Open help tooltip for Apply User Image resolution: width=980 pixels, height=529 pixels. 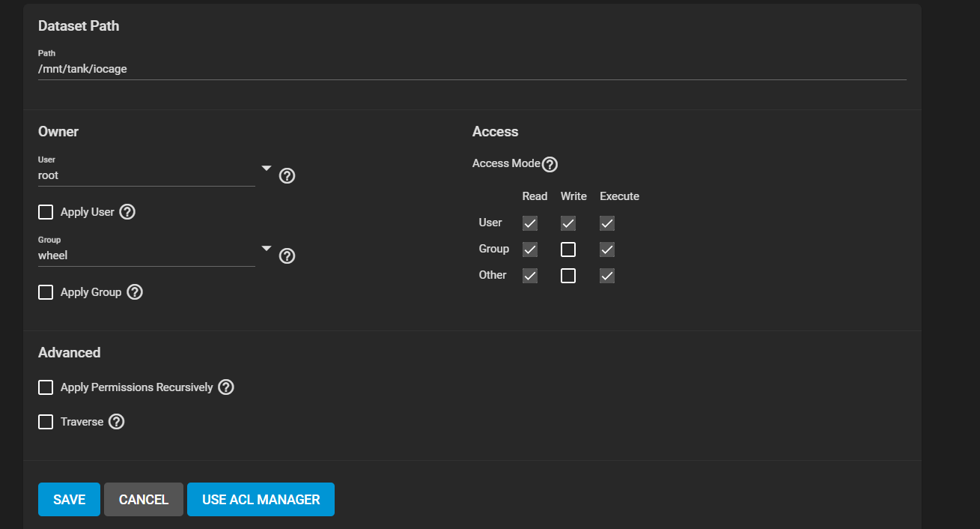127,212
